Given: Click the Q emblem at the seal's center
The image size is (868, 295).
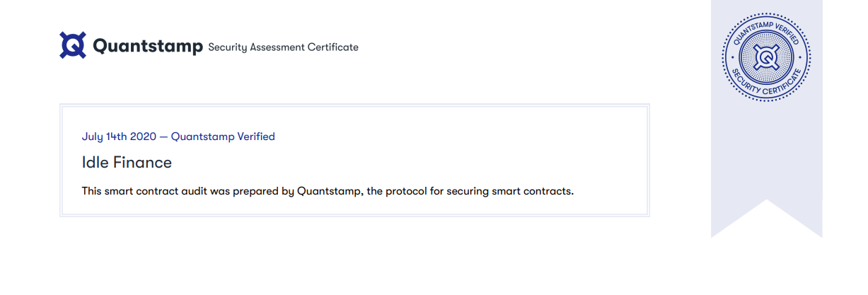Looking at the screenshot, I should pyautogui.click(x=766, y=58).
